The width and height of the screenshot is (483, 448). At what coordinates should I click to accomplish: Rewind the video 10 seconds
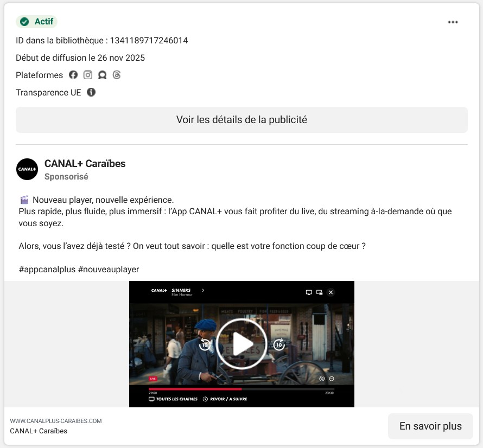pyautogui.click(x=204, y=345)
